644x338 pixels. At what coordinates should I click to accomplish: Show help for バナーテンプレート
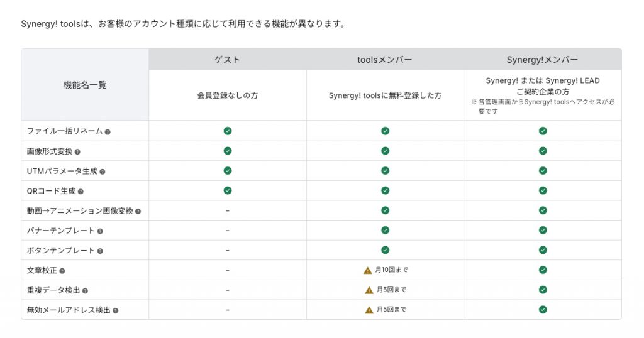click(x=100, y=231)
